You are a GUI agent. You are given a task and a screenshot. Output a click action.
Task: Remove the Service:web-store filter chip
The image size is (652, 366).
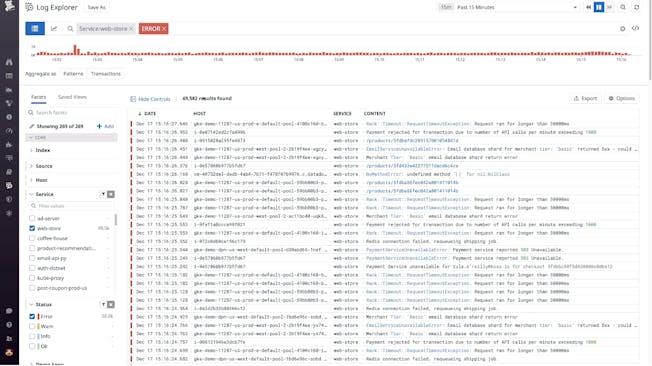(x=131, y=29)
